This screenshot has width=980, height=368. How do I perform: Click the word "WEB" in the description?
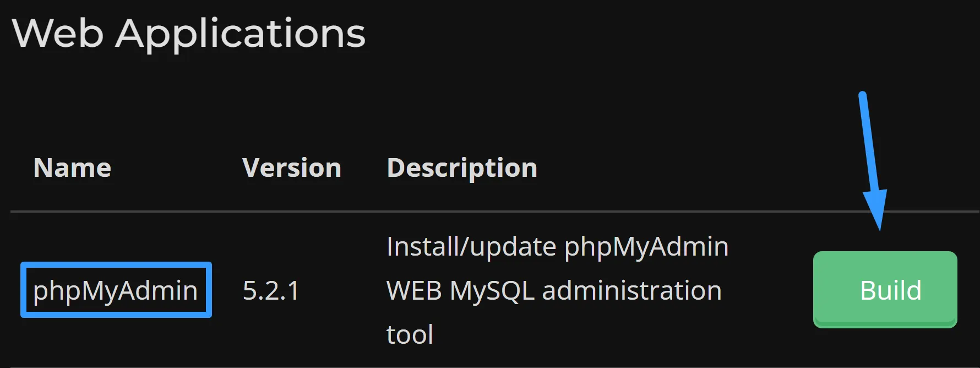click(x=414, y=290)
